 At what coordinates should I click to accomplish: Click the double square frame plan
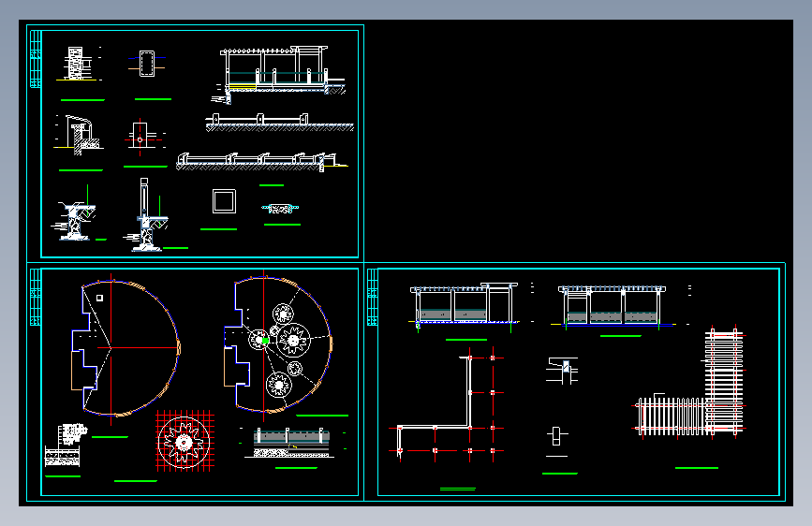[x=224, y=201]
